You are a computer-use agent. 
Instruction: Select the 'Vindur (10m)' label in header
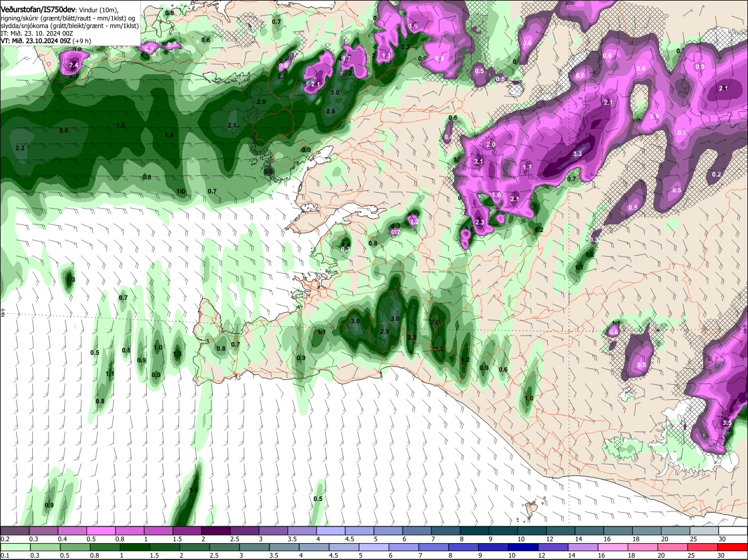coord(99,11)
